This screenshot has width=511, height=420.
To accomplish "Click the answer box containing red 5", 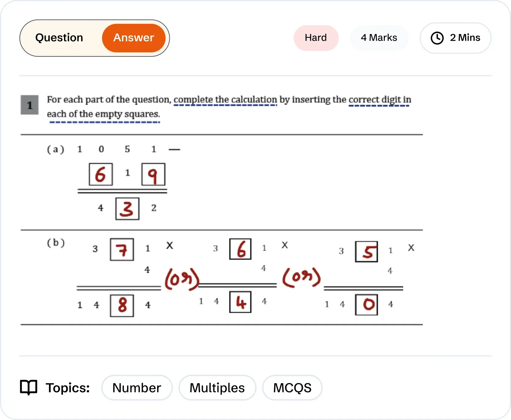I will tap(366, 252).
